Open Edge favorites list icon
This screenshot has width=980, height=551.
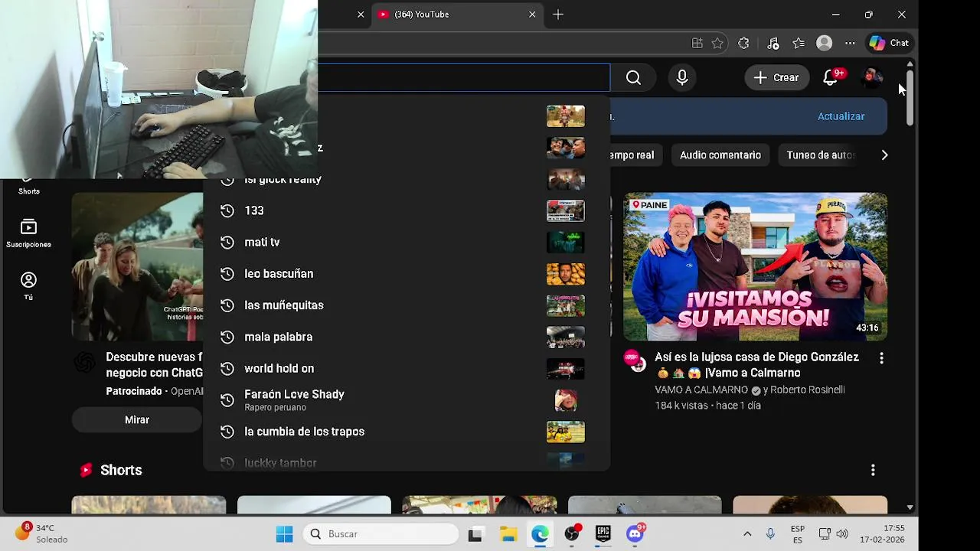coord(799,44)
